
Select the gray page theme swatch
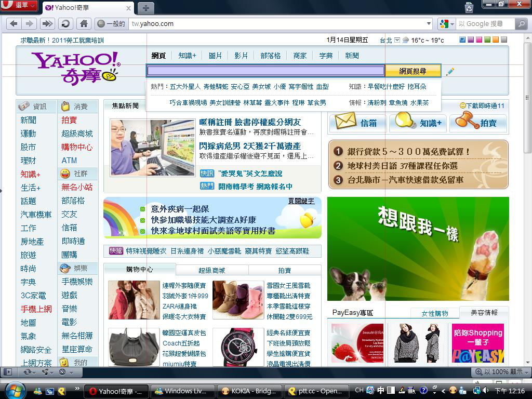click(504, 39)
